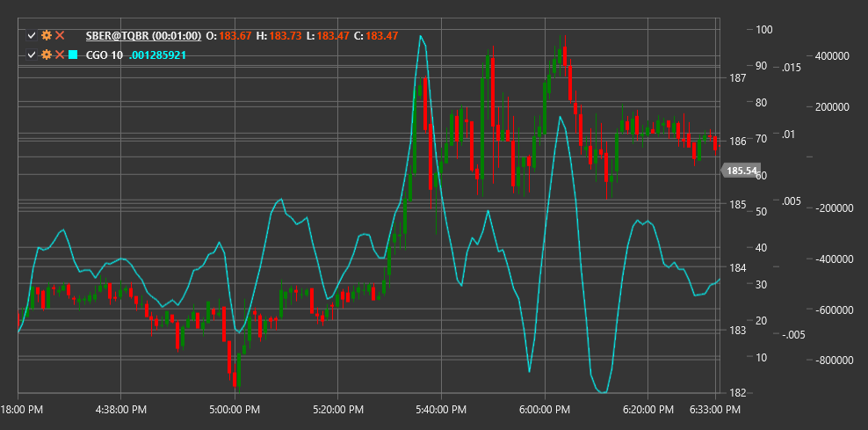
Task: Click the 5:40:00 PM time axis label
Action: pos(441,411)
